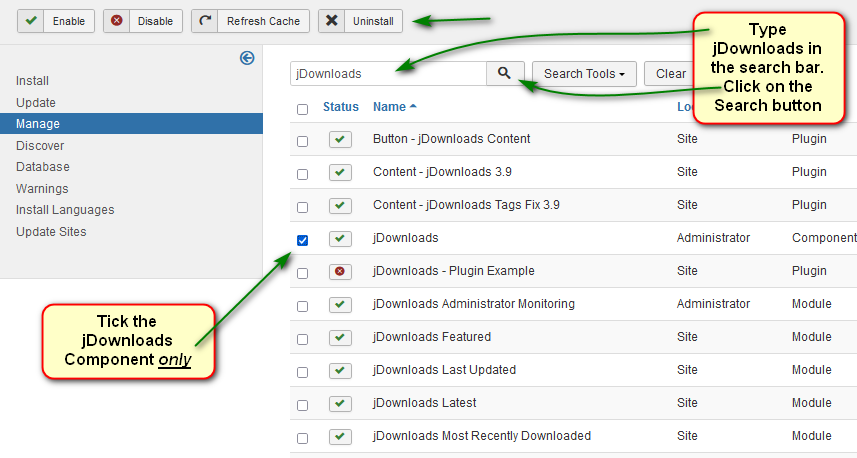857x458 pixels.
Task: Click 'jDownloads Latest' name text
Action: click(425, 403)
